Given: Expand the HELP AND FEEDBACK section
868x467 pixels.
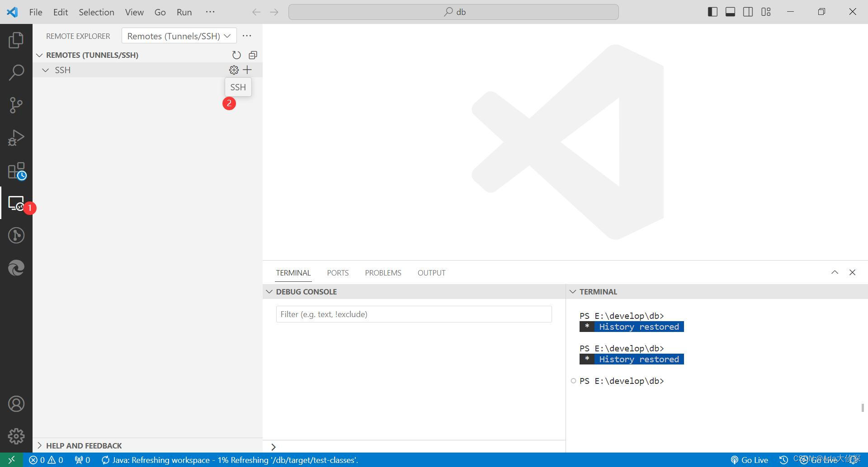Looking at the screenshot, I should [x=40, y=445].
